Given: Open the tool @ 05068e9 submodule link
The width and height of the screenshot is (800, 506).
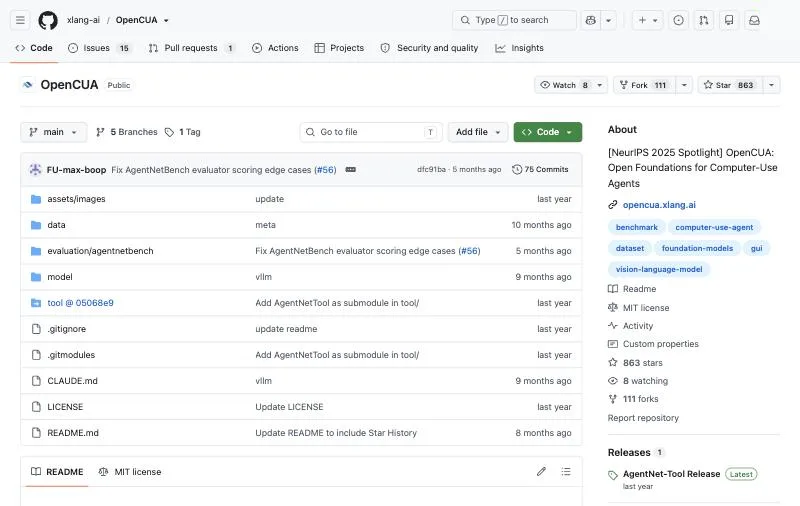Looking at the screenshot, I should pyautogui.click(x=81, y=303).
